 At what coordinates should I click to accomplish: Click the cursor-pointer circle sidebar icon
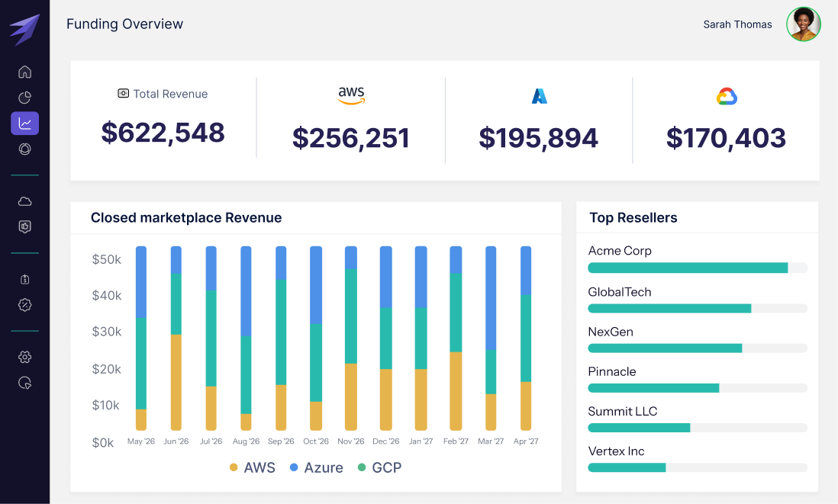pos(24,383)
